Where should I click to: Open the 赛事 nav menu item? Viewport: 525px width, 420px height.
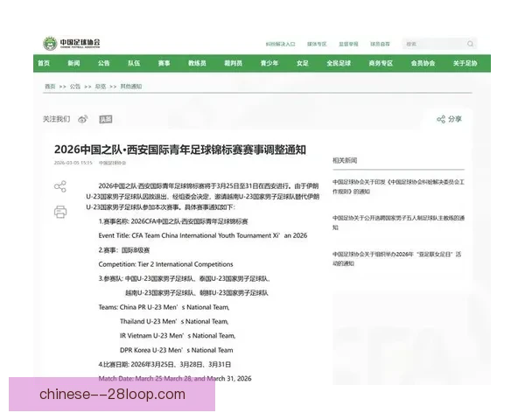(x=164, y=63)
